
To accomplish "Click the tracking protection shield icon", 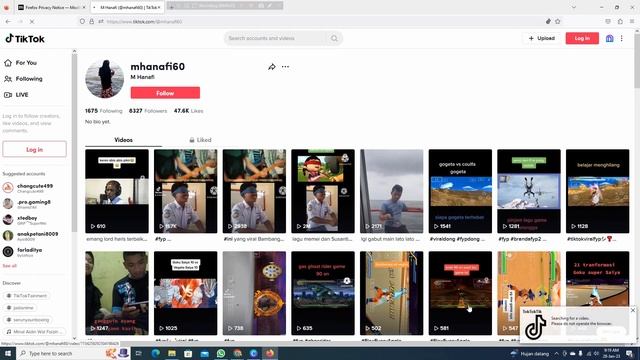I will pyautogui.click(x=82, y=21).
